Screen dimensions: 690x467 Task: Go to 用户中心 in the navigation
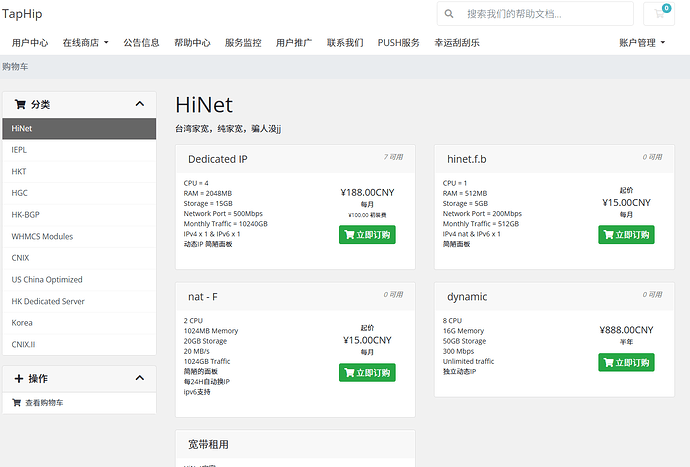[x=30, y=43]
